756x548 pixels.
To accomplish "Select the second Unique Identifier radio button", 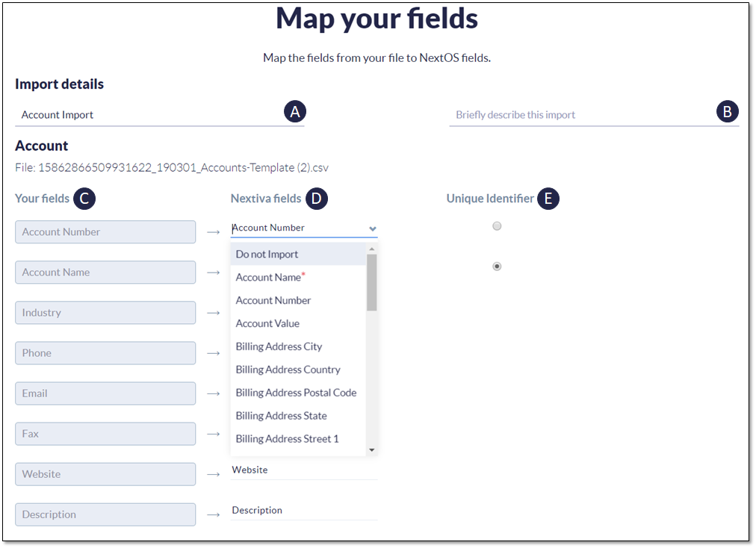I will (497, 266).
